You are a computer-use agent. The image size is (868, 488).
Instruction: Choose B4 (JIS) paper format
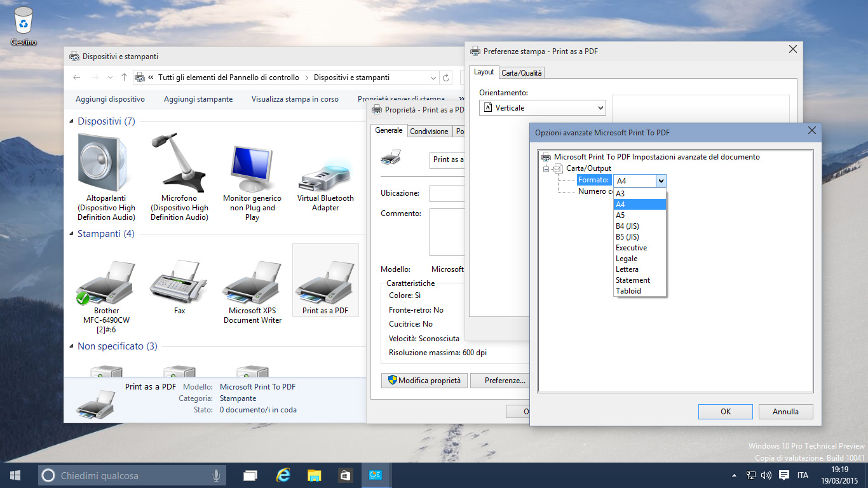[x=639, y=226]
